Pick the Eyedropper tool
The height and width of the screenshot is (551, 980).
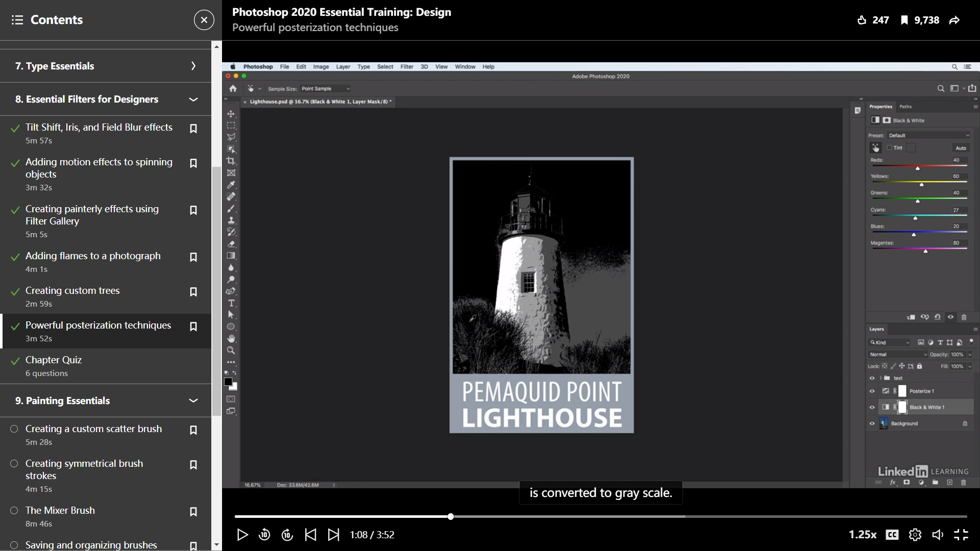pyautogui.click(x=232, y=184)
